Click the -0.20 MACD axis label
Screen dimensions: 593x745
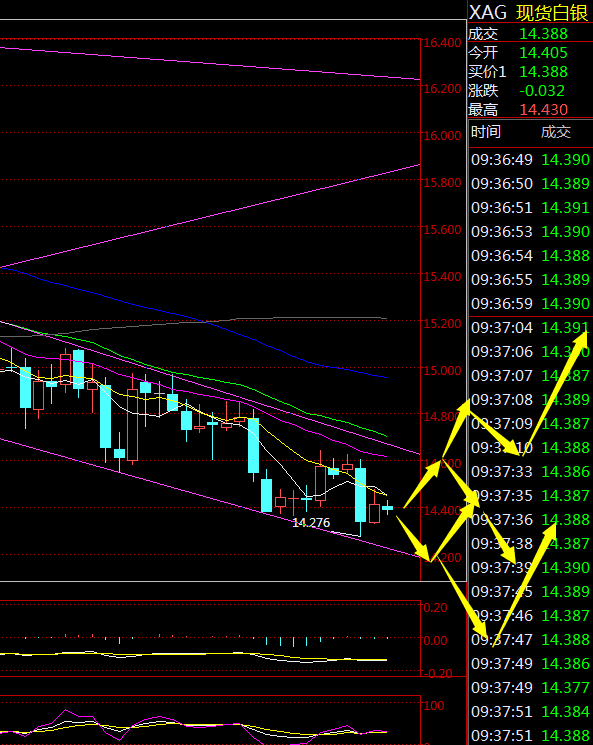(438, 674)
